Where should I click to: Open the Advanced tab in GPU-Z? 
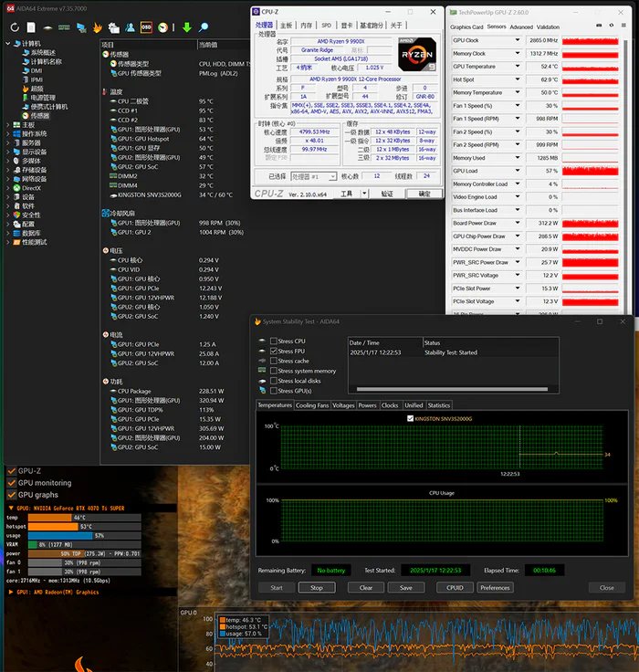[521, 27]
